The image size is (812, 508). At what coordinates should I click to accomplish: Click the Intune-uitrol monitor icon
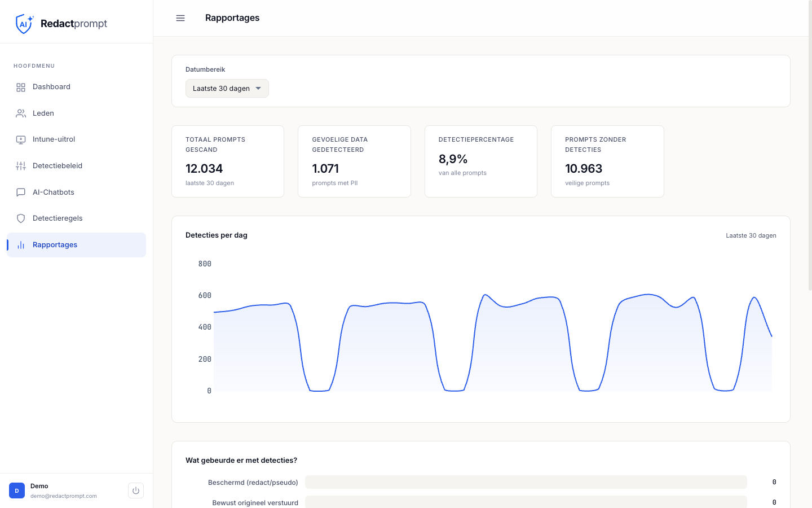coord(21,140)
